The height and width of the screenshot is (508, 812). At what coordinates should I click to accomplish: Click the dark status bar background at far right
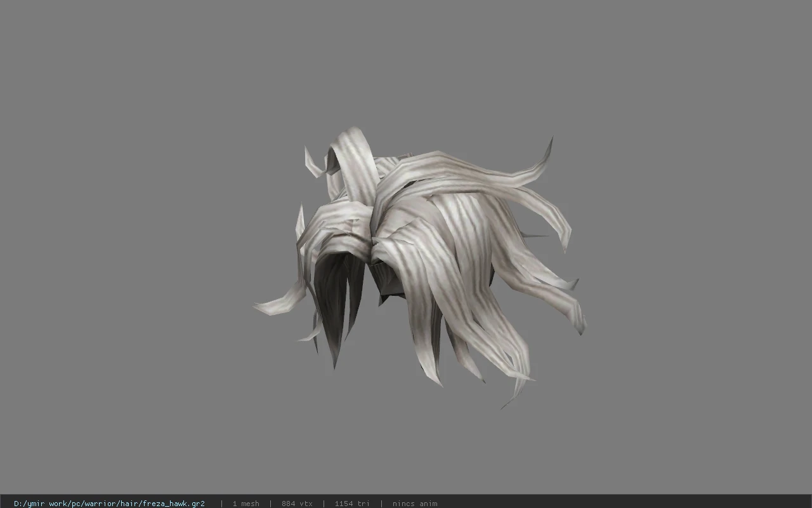[634, 502]
